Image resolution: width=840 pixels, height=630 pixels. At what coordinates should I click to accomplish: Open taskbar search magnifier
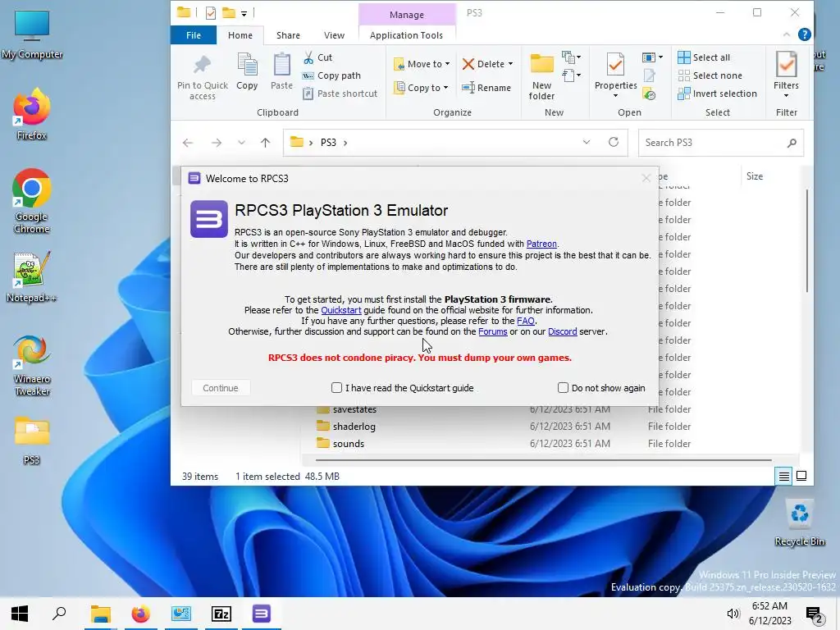point(59,614)
